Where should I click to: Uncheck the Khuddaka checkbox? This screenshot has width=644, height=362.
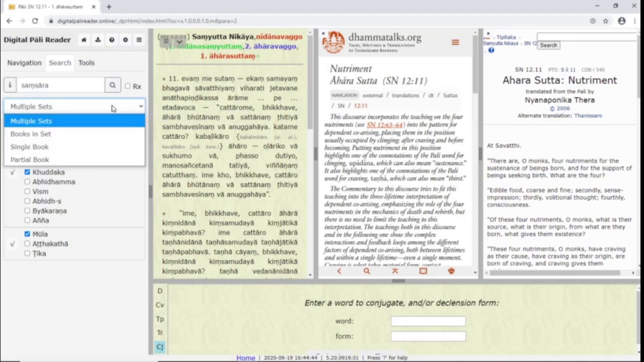[x=27, y=172]
